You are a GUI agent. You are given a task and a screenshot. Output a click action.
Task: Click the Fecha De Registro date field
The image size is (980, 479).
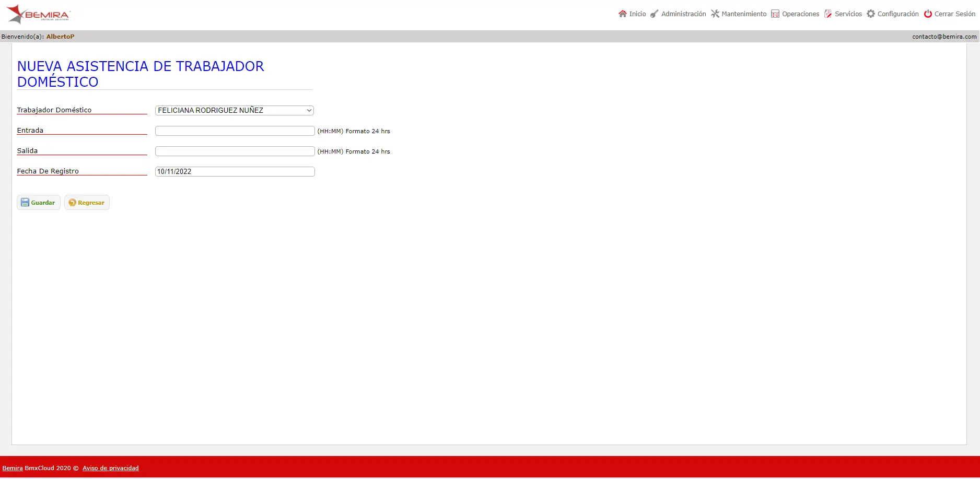click(235, 171)
